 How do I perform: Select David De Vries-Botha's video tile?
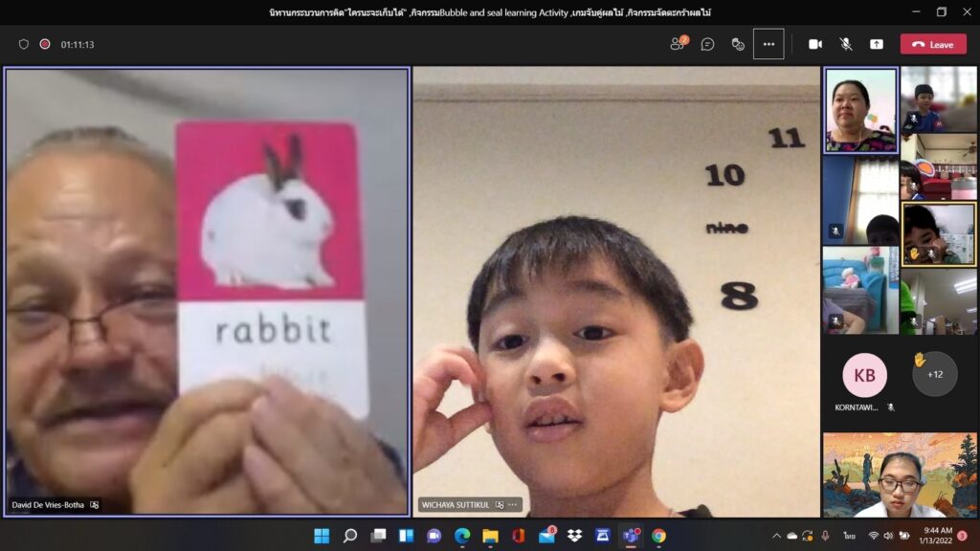207,292
